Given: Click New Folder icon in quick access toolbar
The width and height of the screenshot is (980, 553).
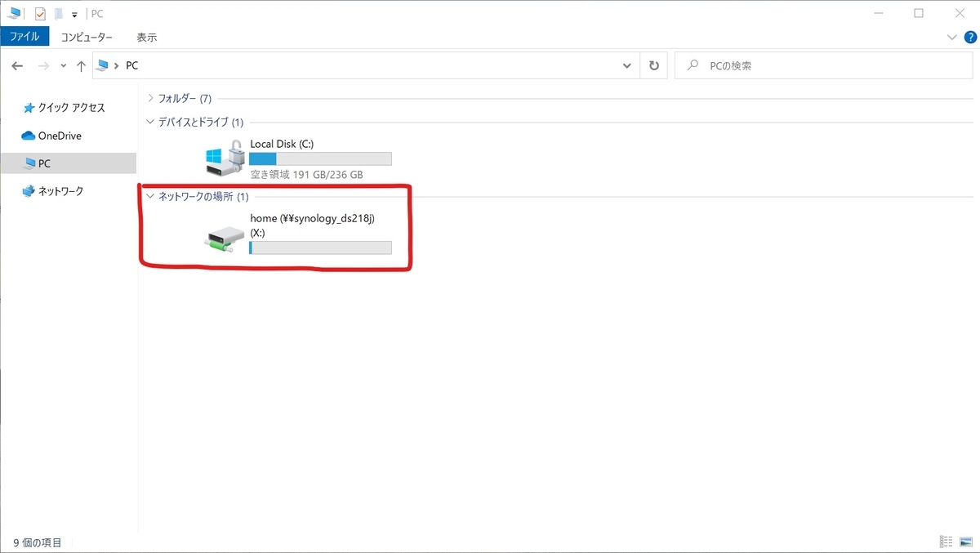Looking at the screenshot, I should tap(59, 14).
